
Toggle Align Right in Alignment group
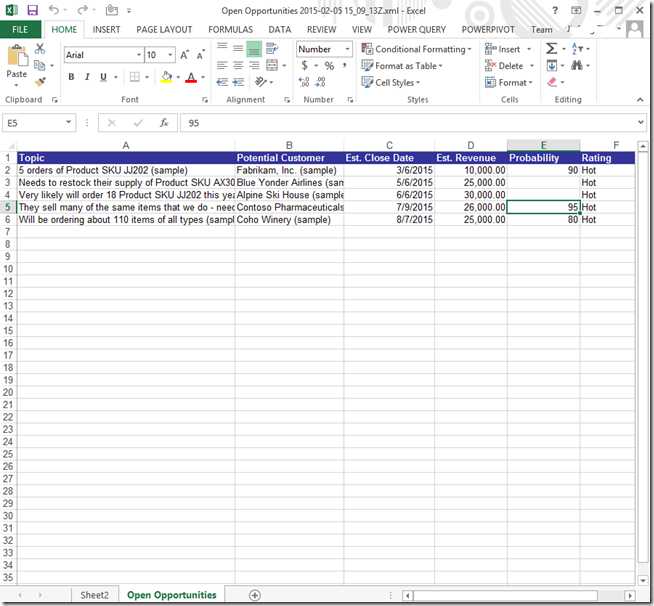click(254, 65)
